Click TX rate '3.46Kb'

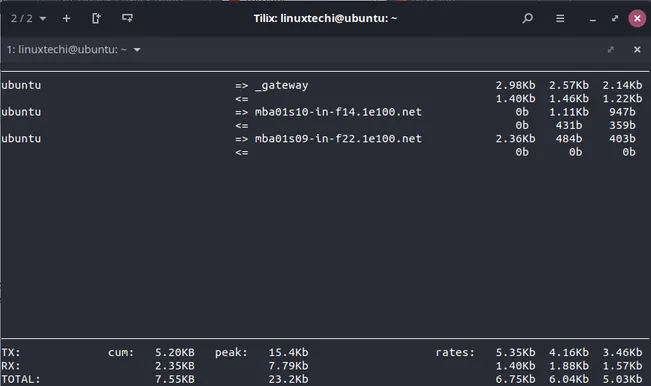click(x=622, y=352)
